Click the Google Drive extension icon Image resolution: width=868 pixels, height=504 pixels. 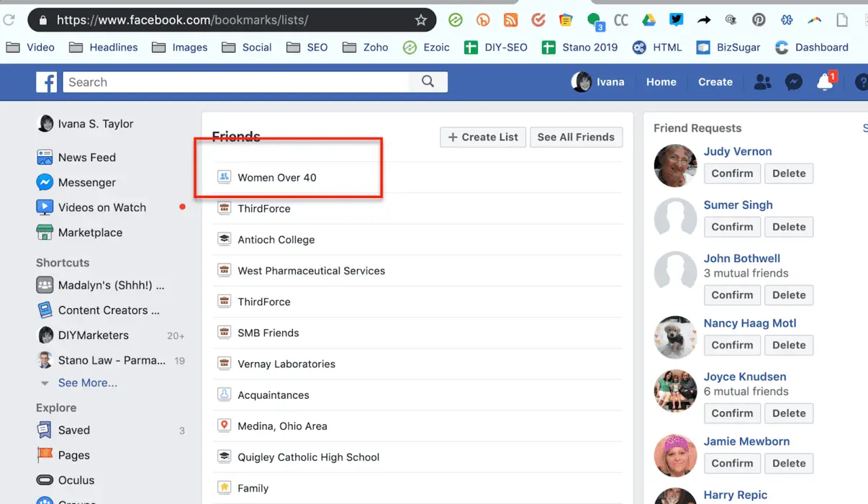click(649, 20)
